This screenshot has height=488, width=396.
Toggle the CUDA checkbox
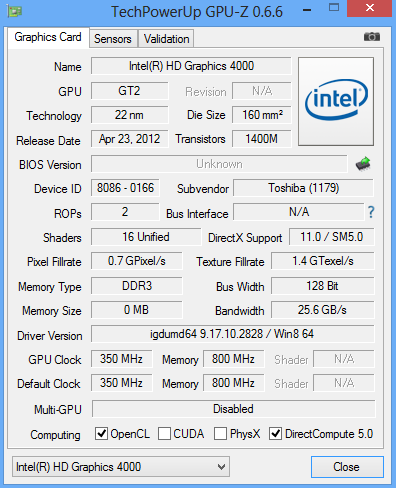pos(164,434)
